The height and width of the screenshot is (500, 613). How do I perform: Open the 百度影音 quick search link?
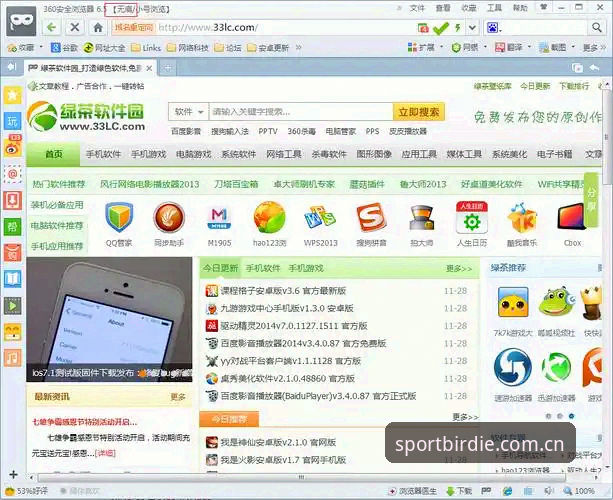click(x=186, y=131)
